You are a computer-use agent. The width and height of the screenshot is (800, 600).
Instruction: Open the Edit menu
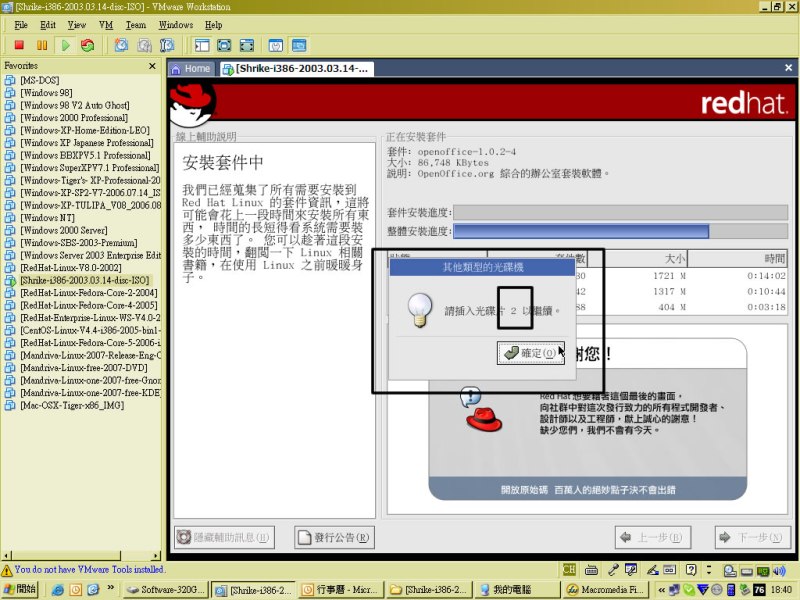click(48, 24)
